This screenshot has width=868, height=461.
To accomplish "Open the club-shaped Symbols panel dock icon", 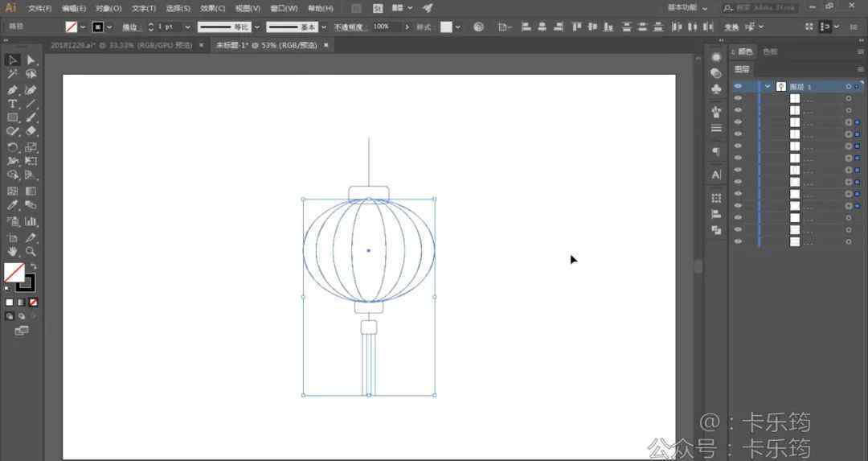I will [x=716, y=89].
